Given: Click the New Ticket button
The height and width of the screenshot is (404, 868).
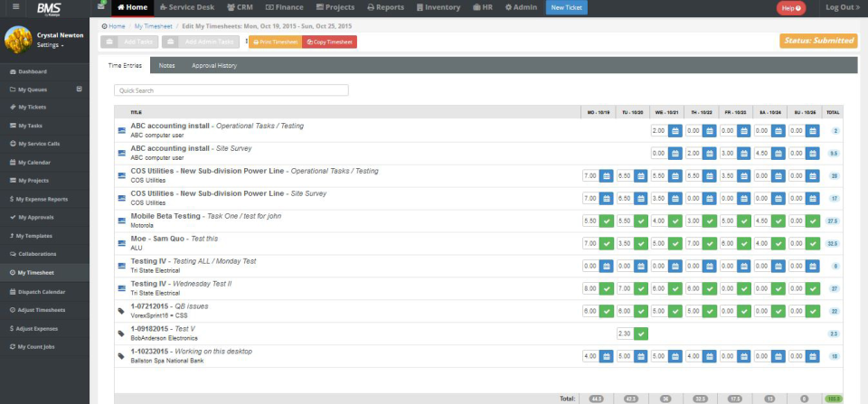Looking at the screenshot, I should coord(566,8).
